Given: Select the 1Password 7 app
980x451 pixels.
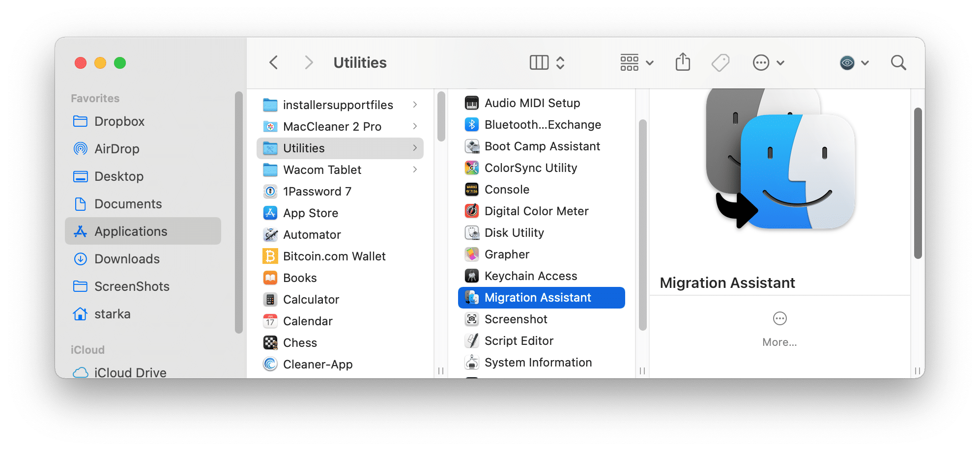Looking at the screenshot, I should coord(340,192).
